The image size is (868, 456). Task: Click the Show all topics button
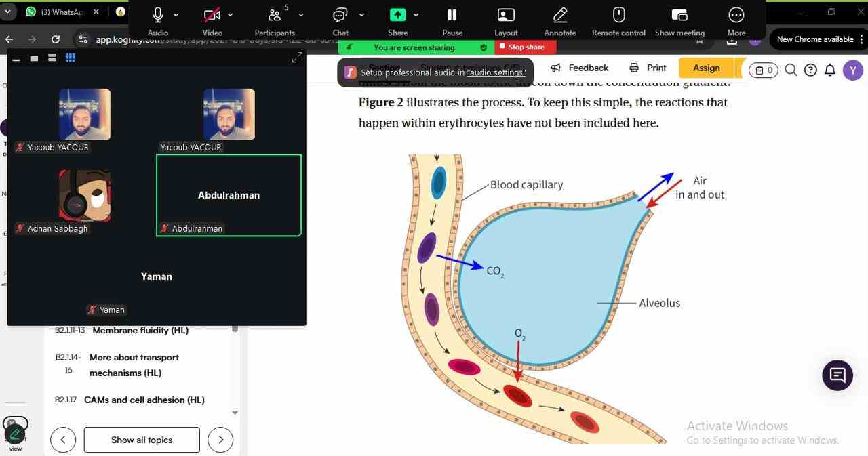pyautogui.click(x=142, y=440)
